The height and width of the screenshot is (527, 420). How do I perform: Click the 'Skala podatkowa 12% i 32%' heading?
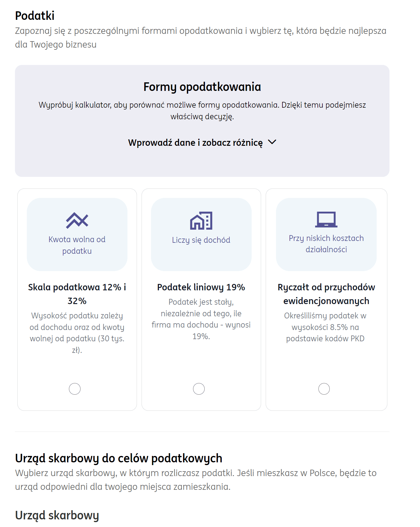coord(77,294)
